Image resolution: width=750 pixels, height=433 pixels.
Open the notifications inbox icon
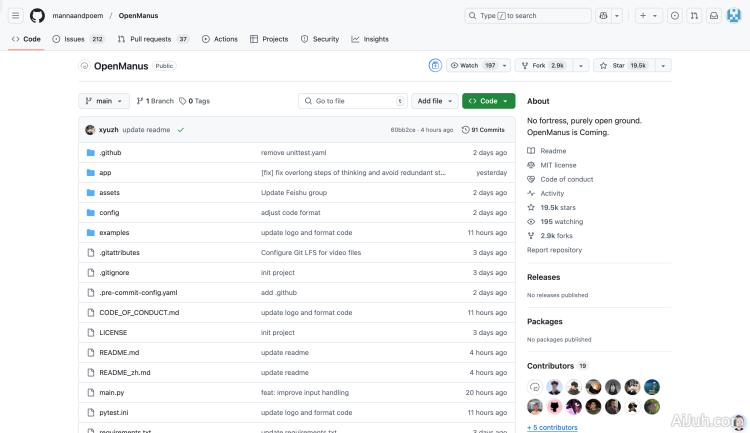tap(713, 16)
